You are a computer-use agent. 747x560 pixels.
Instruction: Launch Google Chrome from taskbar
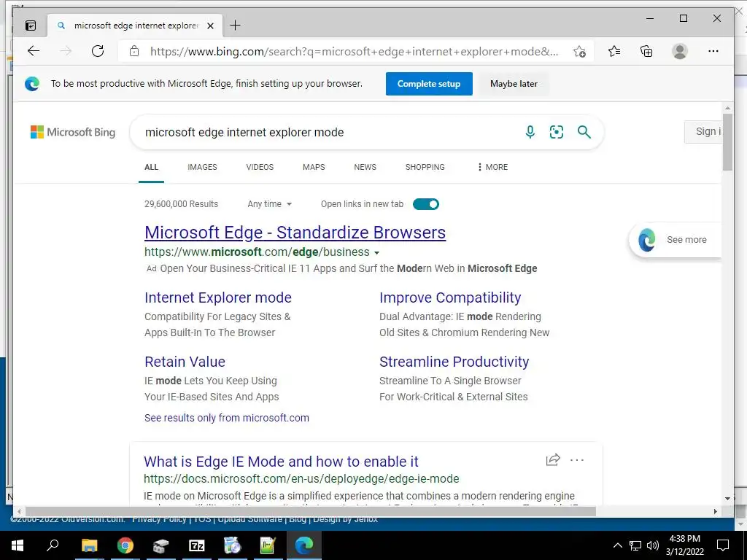point(125,545)
